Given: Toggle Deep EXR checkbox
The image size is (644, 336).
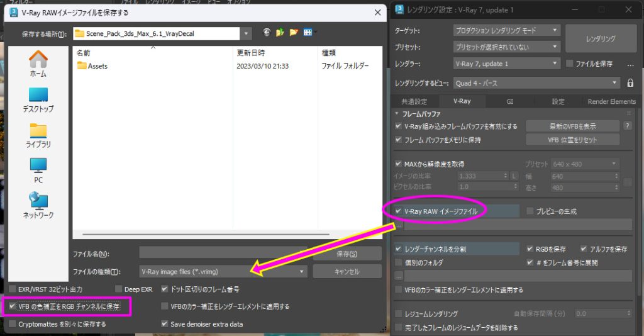Looking at the screenshot, I should point(119,289).
